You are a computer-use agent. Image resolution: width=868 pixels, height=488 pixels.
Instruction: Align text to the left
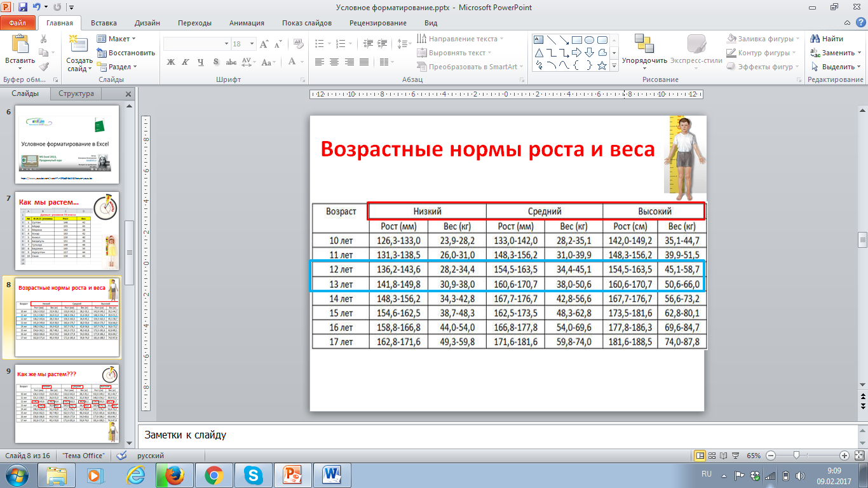point(320,62)
